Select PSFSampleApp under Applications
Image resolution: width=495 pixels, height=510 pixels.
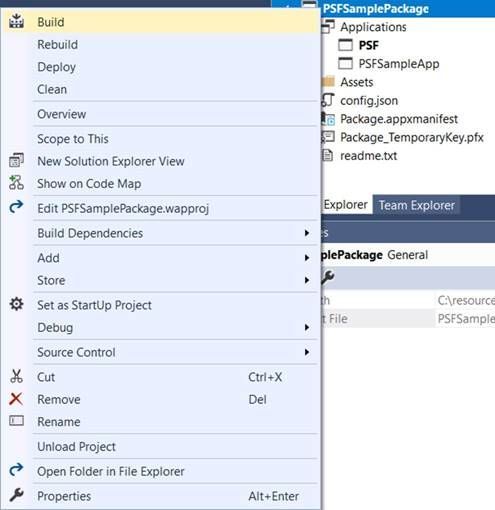[399, 64]
